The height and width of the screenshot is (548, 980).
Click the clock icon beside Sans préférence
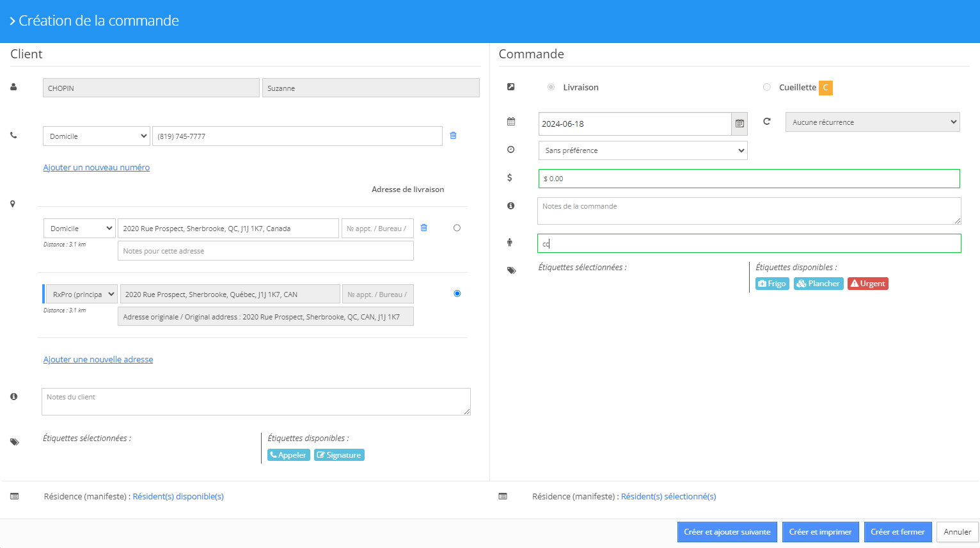click(510, 149)
